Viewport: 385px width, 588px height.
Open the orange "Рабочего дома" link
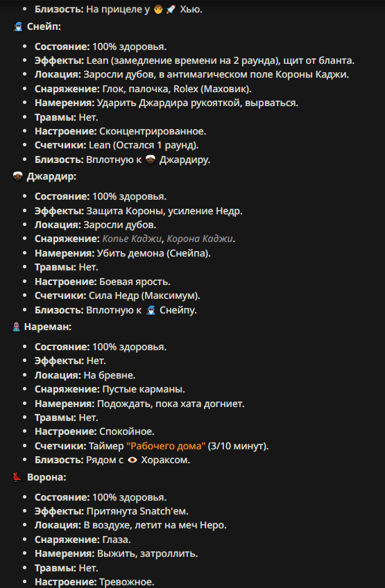[x=166, y=447]
